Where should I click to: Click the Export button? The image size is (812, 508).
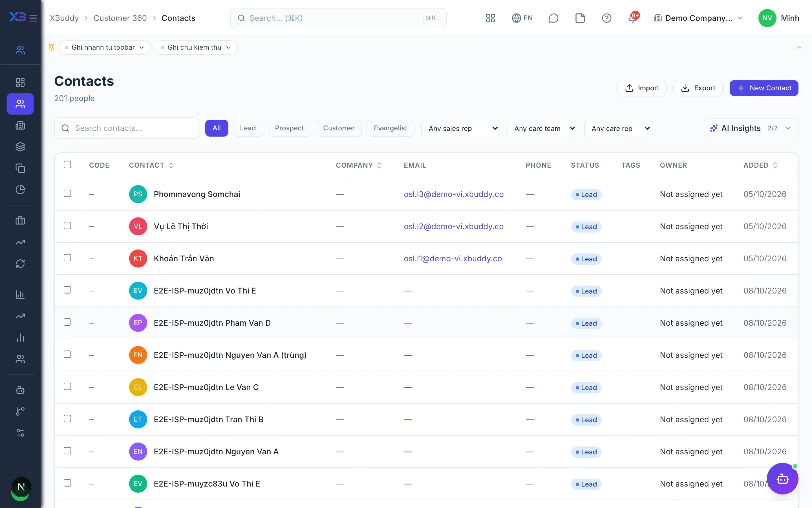[698, 88]
